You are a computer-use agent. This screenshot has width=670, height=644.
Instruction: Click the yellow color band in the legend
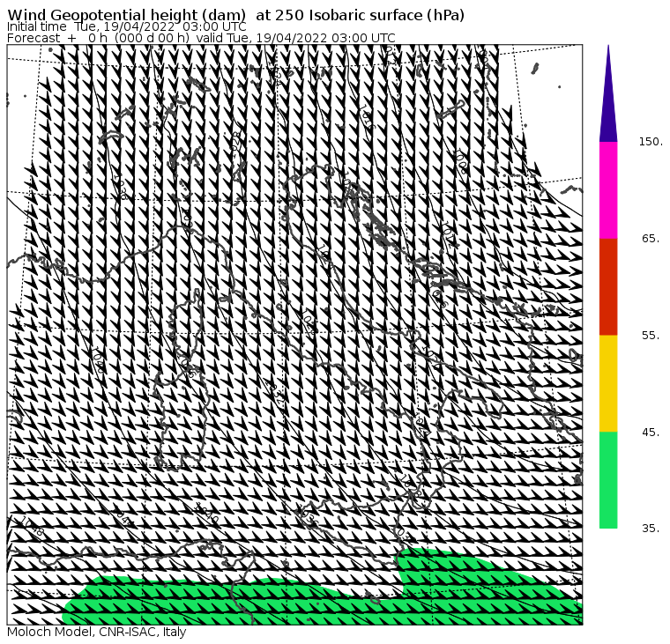[608, 383]
